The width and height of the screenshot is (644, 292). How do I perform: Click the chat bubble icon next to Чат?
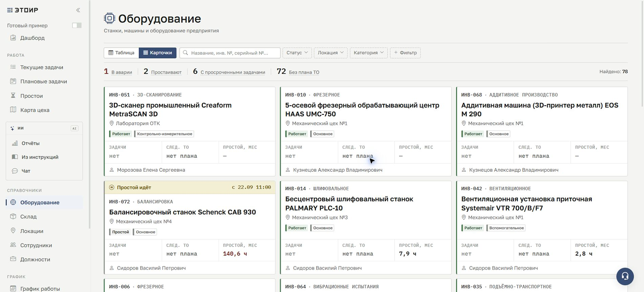pyautogui.click(x=15, y=171)
